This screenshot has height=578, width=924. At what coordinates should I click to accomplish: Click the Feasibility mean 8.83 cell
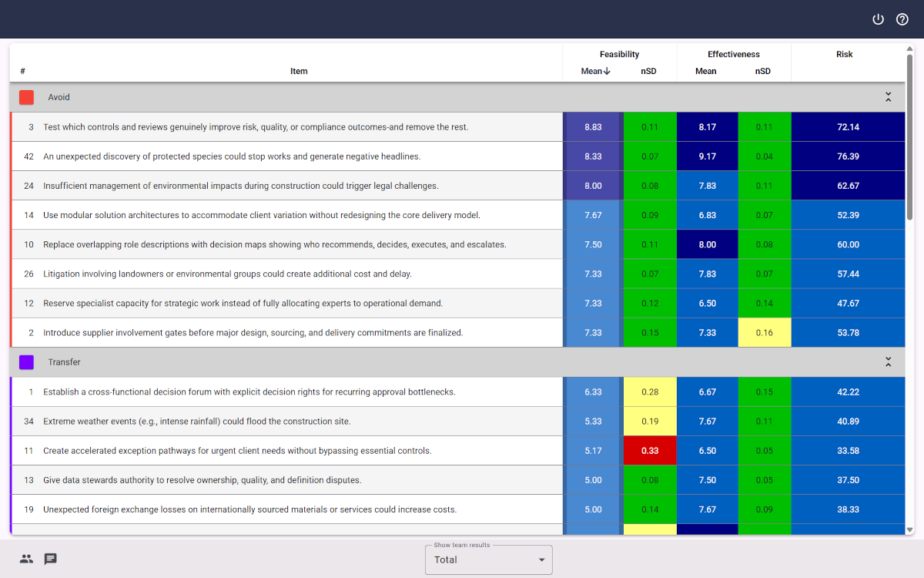pyautogui.click(x=593, y=127)
